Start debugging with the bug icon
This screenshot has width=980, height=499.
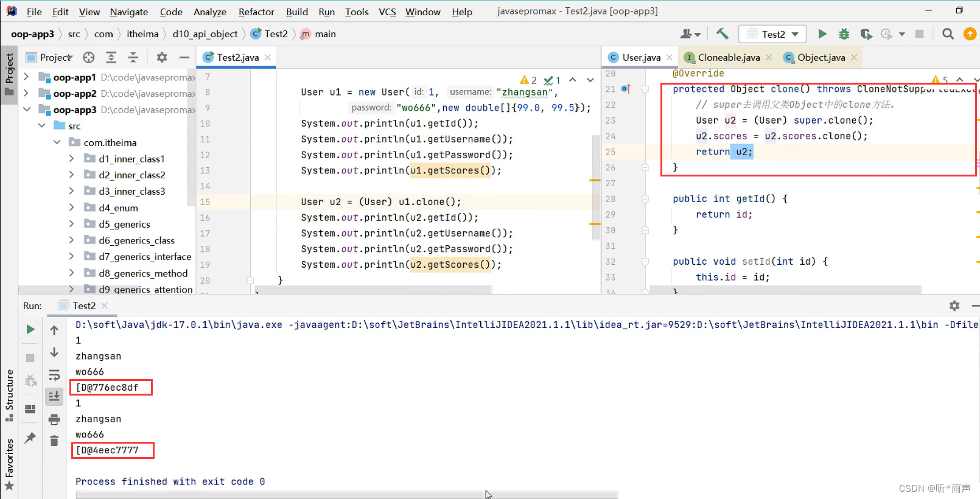(844, 34)
